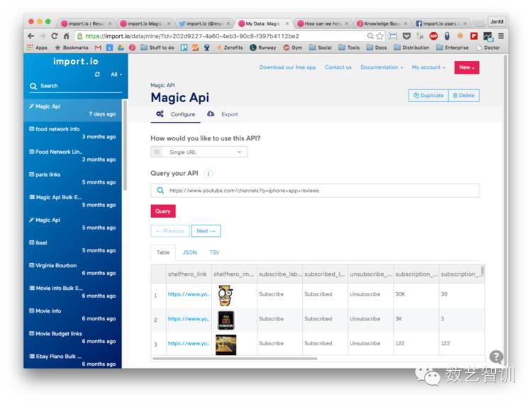Click the refresh icon in import.io sidebar

[97, 74]
